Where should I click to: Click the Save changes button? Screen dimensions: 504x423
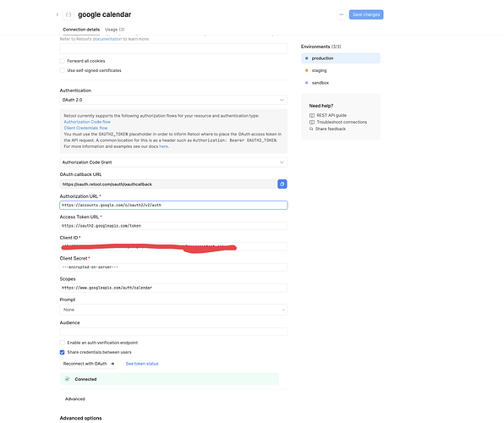pyautogui.click(x=366, y=14)
